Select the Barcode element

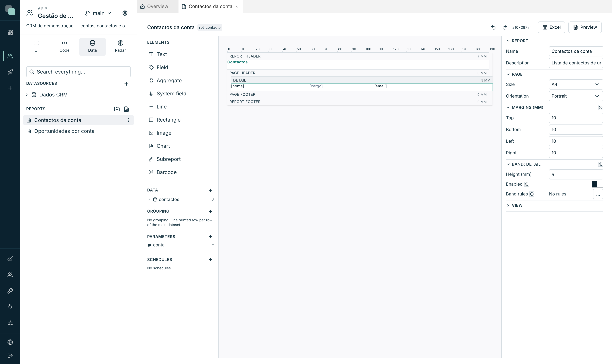181,172
